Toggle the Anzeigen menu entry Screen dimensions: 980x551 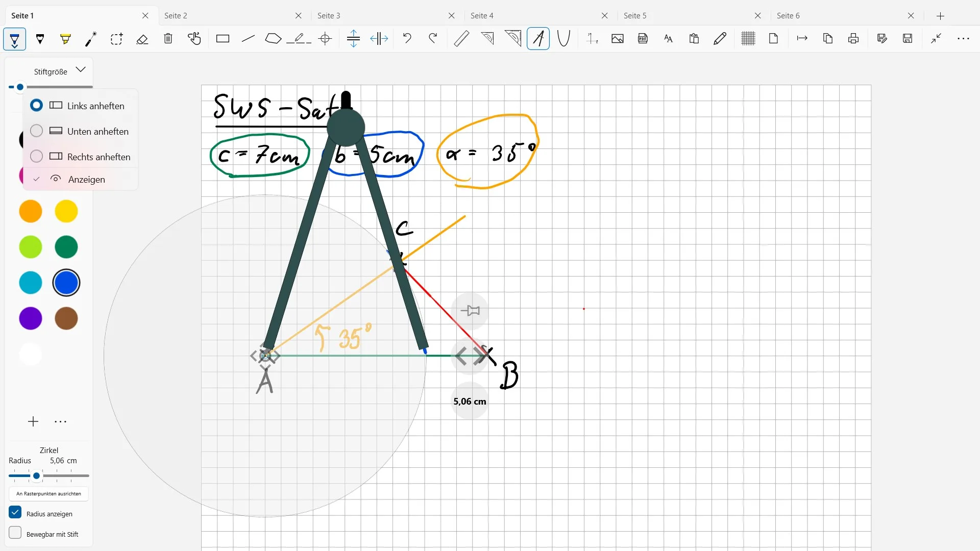(81, 179)
